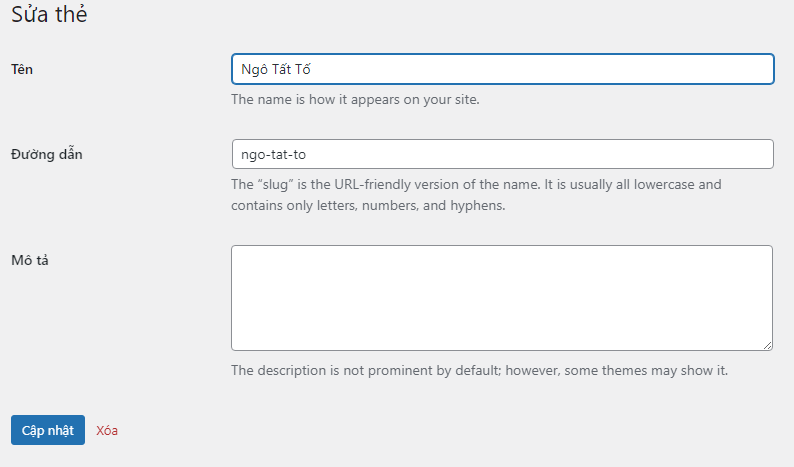Grab the Mô tả textarea resize handle
Screen dimensions: 794x467
point(766,344)
